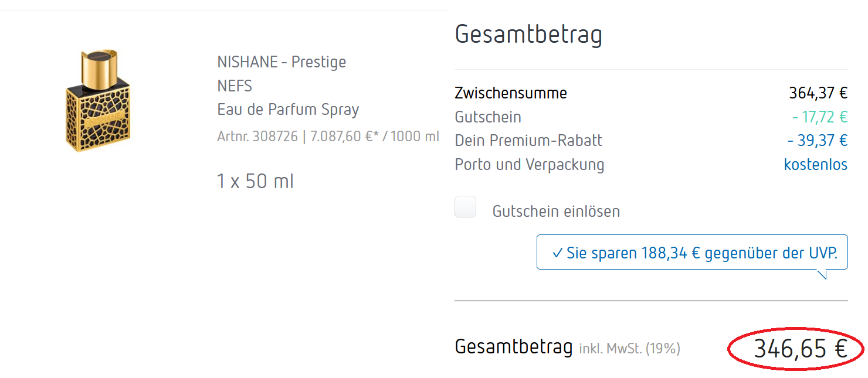This screenshot has height=378, width=868.
Task: Select the 'NISHANE - Prestige' product title
Action: pos(282,62)
